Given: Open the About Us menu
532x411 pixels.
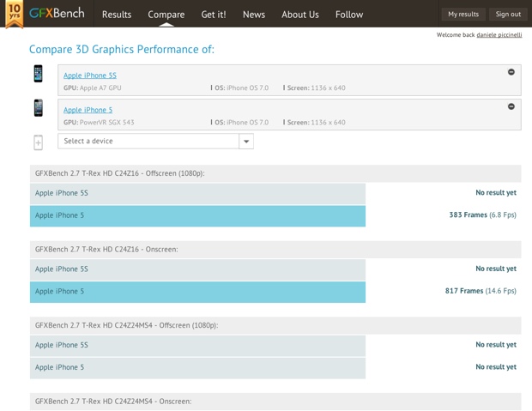Looking at the screenshot, I should tap(300, 15).
